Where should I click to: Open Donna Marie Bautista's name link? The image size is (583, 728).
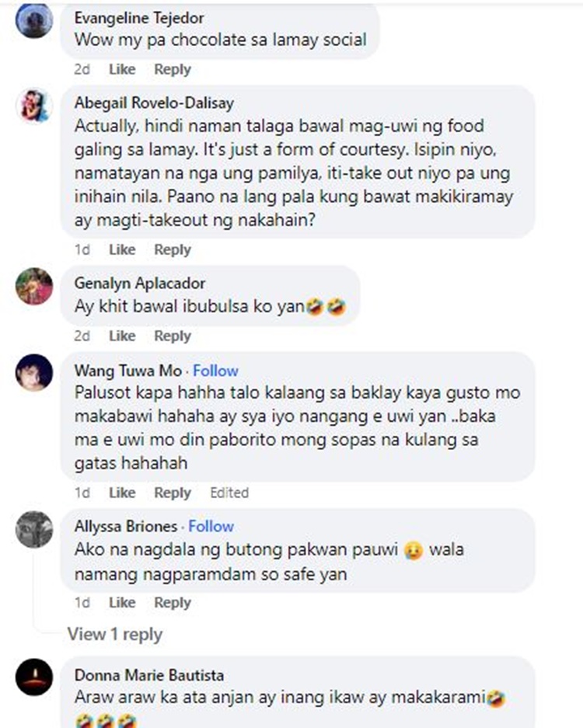click(x=149, y=674)
